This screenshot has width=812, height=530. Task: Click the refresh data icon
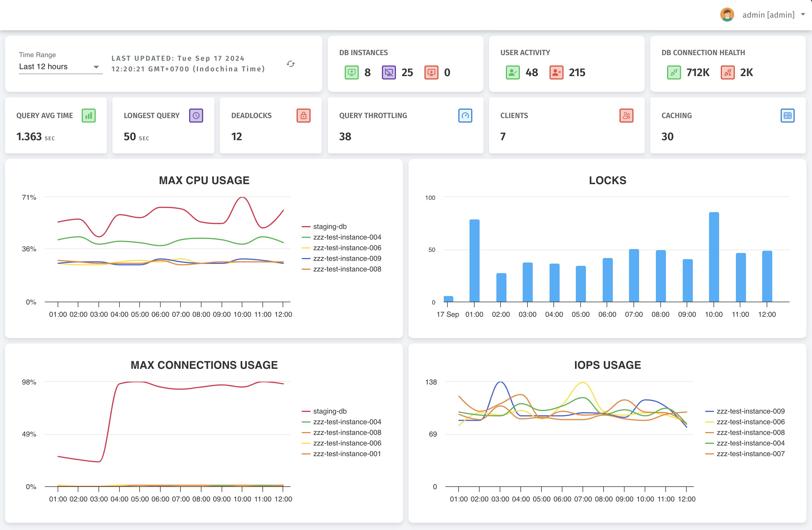click(x=290, y=64)
